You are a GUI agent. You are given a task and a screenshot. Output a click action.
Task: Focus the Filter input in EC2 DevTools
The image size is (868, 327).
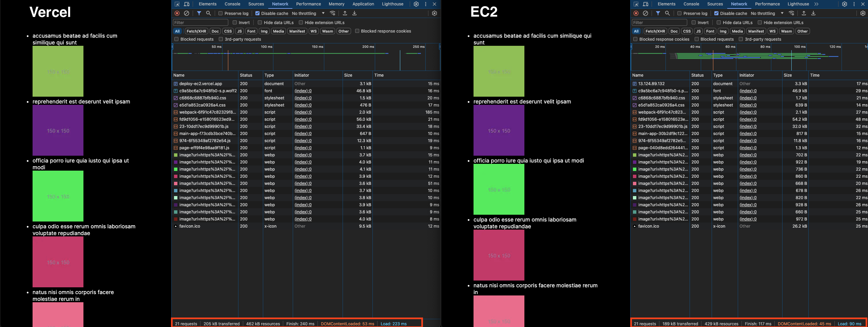click(659, 23)
